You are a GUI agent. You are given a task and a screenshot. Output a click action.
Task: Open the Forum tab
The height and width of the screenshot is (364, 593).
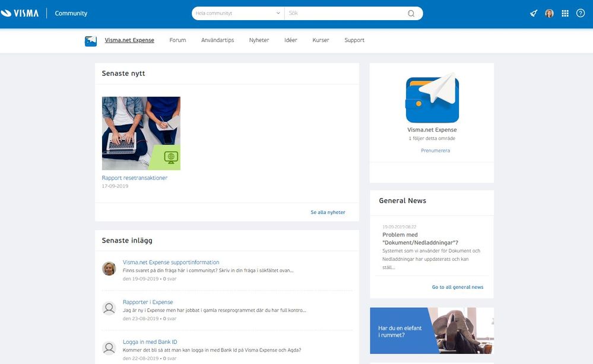pos(177,40)
